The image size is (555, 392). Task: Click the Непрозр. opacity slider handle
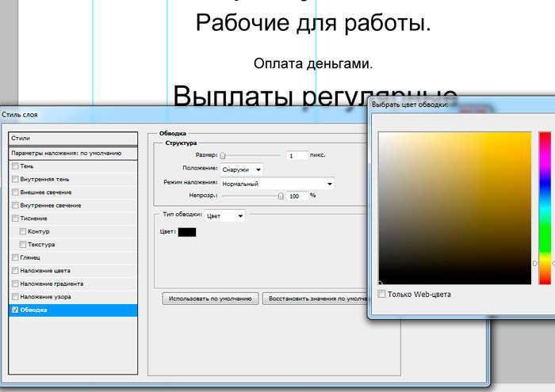(x=280, y=195)
